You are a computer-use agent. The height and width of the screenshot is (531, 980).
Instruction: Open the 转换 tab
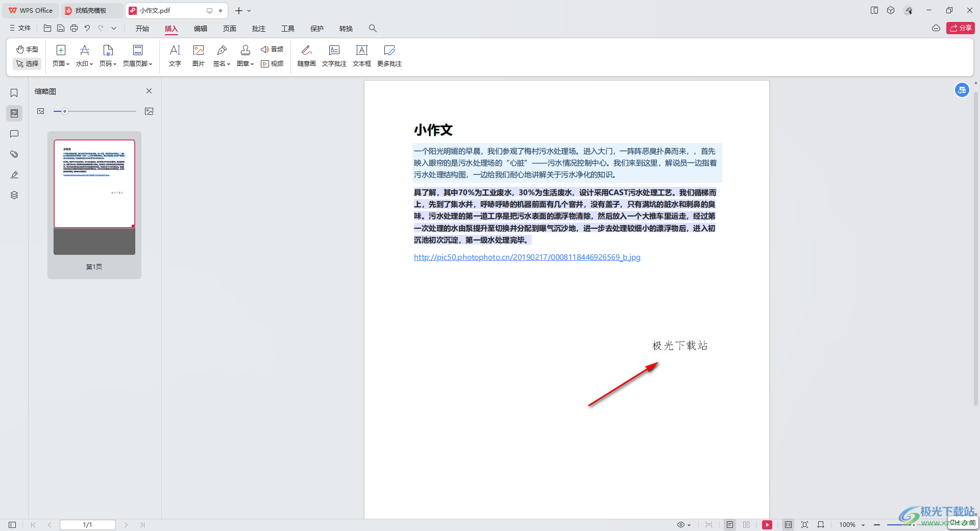click(346, 29)
